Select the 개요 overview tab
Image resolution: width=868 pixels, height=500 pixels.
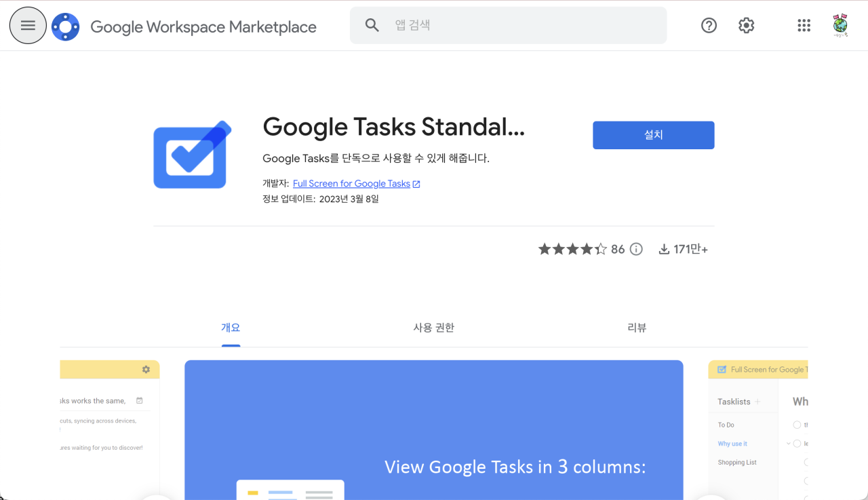(x=231, y=328)
